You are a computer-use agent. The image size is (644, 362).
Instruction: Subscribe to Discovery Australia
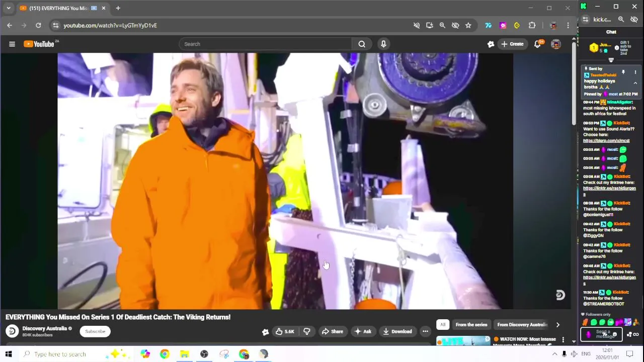coord(95,331)
